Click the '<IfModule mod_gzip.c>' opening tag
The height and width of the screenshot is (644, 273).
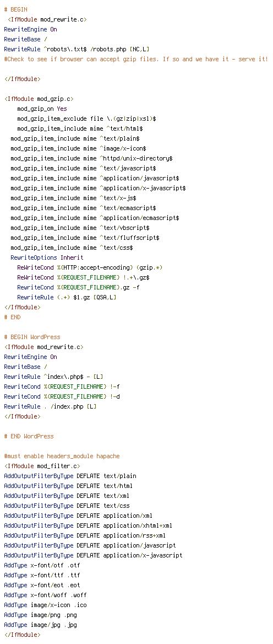point(39,99)
